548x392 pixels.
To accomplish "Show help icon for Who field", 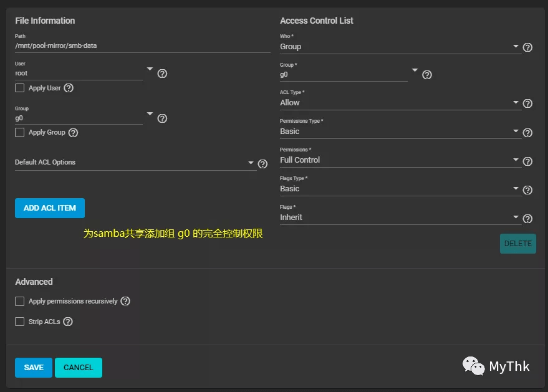I will (527, 47).
